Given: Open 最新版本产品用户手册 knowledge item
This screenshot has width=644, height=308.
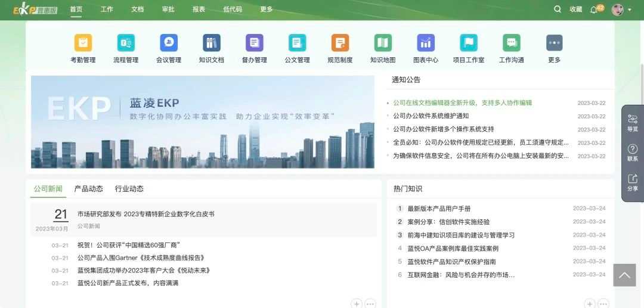Looking at the screenshot, I should 439,209.
